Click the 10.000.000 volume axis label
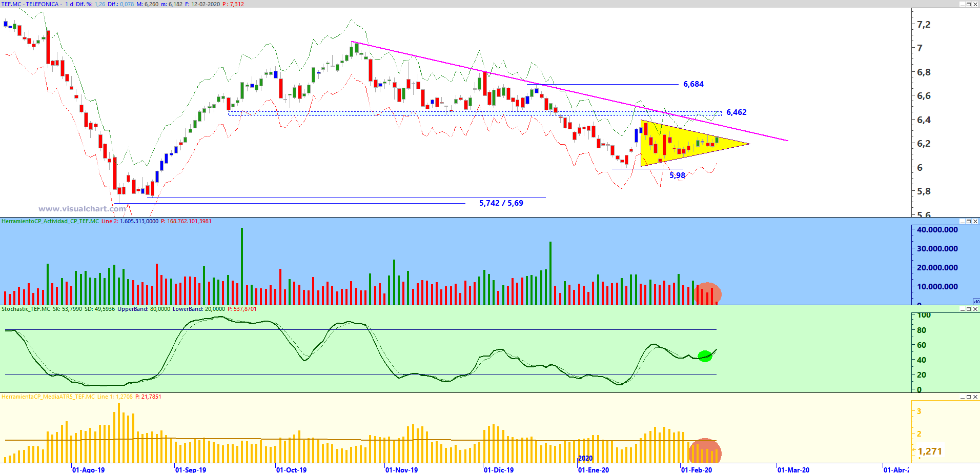 [x=937, y=287]
